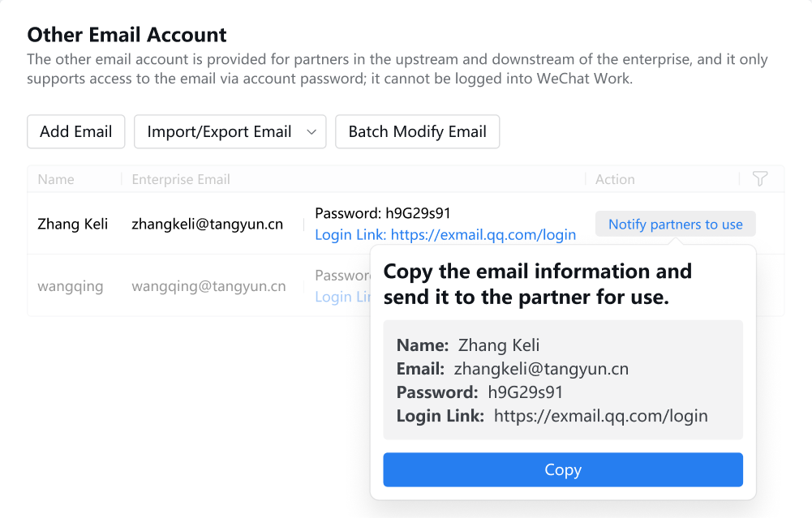The height and width of the screenshot is (518, 812).
Task: Click the filter funnel icon in table header
Action: coord(759,179)
